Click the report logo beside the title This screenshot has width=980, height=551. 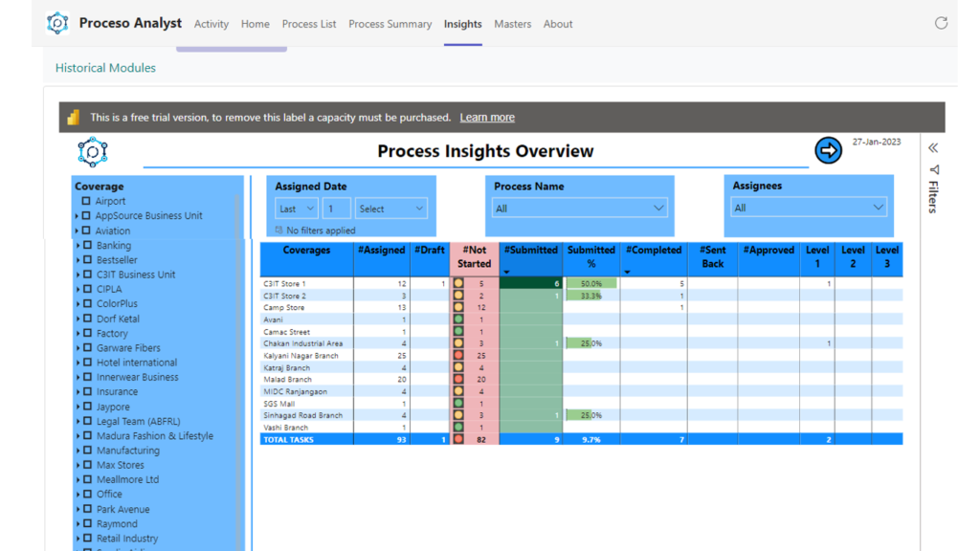[93, 151]
